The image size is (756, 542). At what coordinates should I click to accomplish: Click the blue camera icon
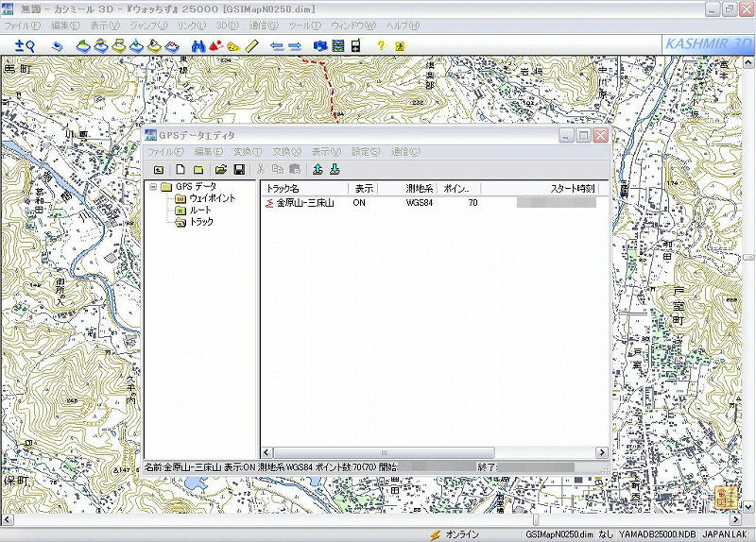[320, 45]
